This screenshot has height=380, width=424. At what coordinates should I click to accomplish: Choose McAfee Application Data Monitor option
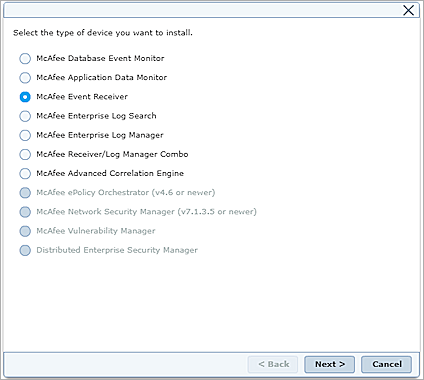click(x=25, y=78)
